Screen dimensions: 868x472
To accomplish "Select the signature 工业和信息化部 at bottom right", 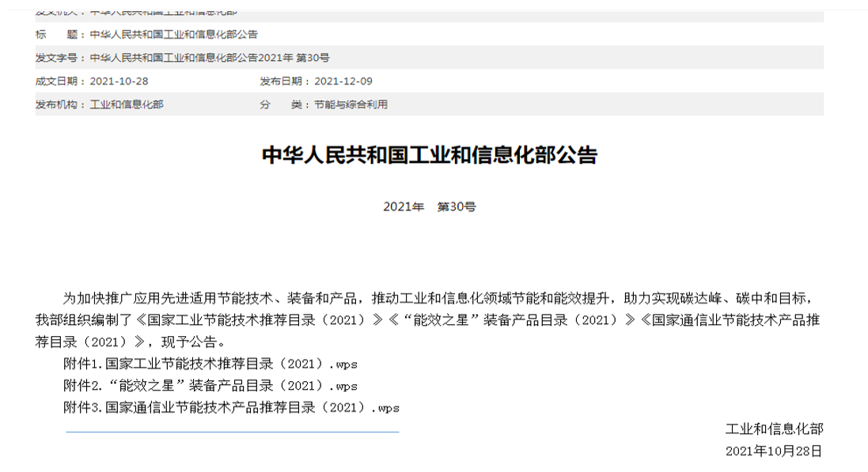I will pos(775,429).
